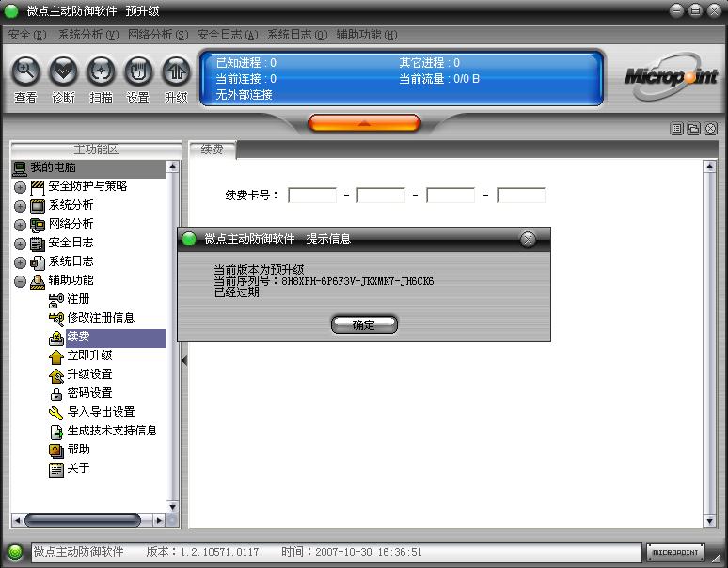Collapse the top panel with orange arrow button

[364, 123]
